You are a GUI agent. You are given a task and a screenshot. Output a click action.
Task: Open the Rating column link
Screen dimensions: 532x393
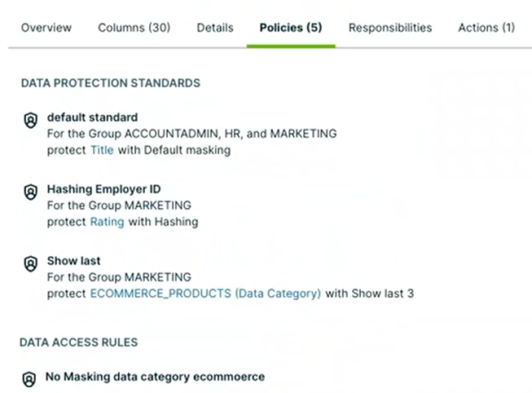[x=107, y=221]
